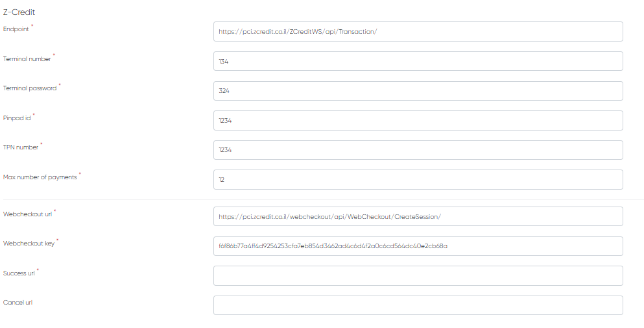
Task: Click the Success url label
Action: (x=19, y=273)
